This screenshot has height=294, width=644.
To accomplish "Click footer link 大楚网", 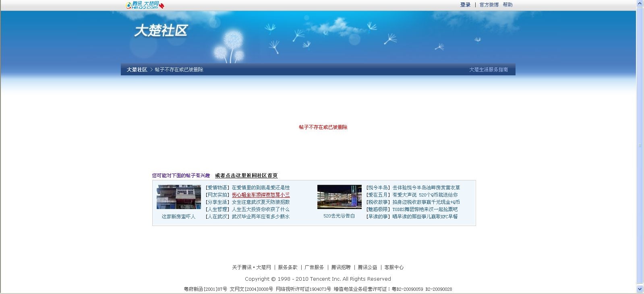I will (263, 267).
